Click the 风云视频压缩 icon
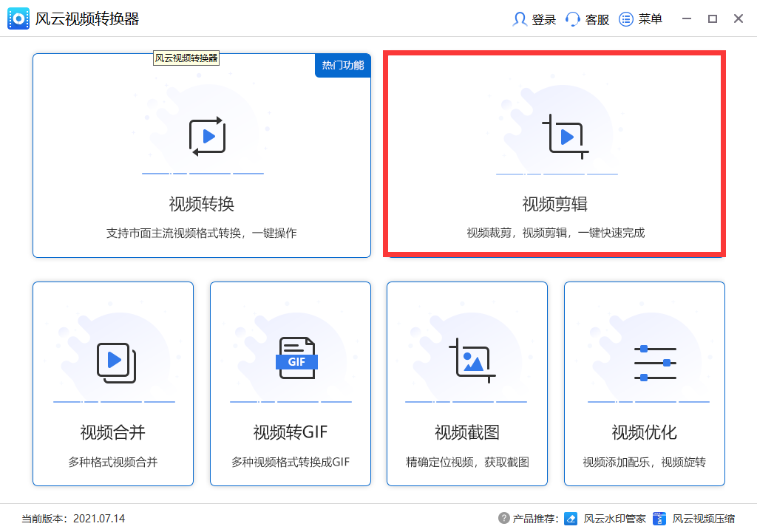 pyautogui.click(x=659, y=519)
